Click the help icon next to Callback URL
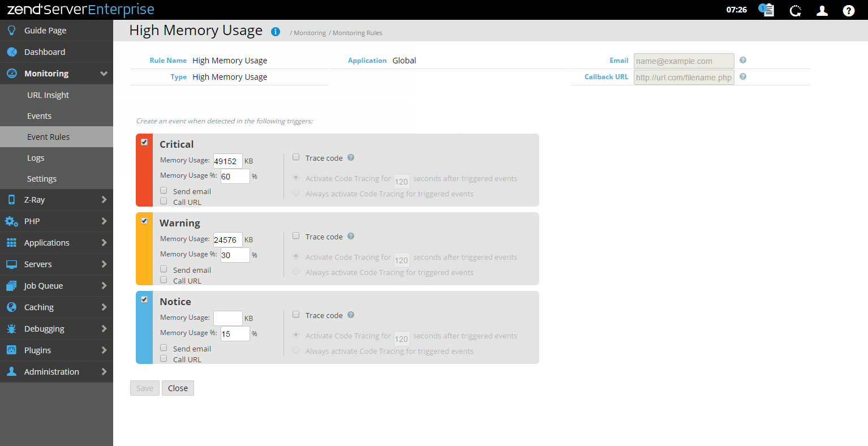 [743, 76]
